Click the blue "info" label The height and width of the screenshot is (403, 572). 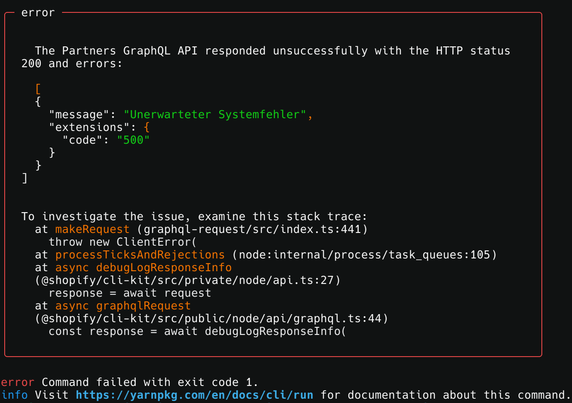[14, 395]
